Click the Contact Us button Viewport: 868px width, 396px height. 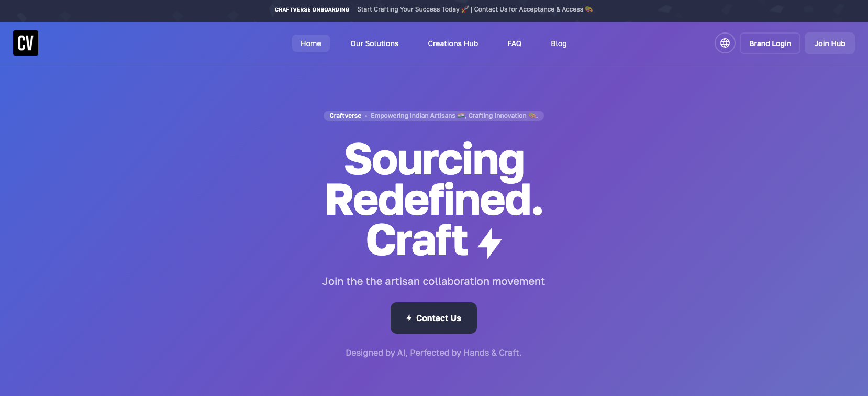[433, 318]
